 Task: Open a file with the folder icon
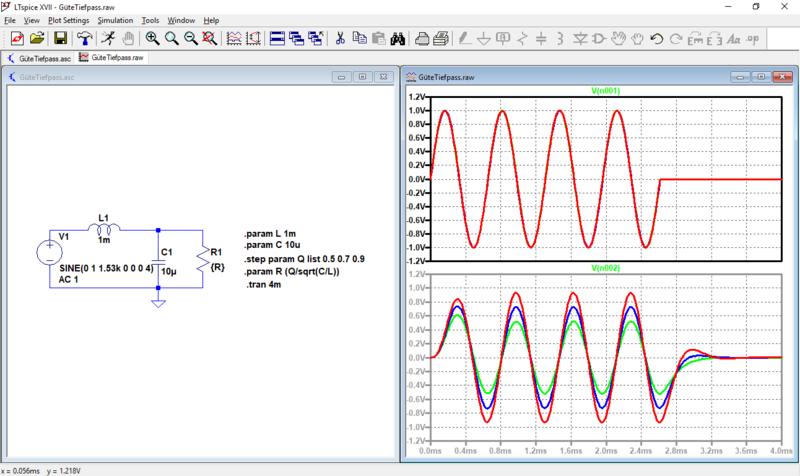37,39
